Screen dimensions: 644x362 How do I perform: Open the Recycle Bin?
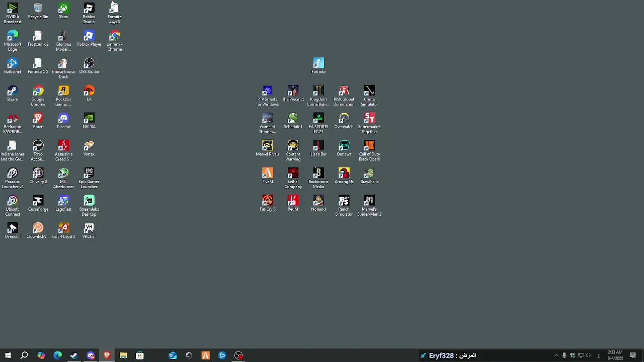point(38,11)
